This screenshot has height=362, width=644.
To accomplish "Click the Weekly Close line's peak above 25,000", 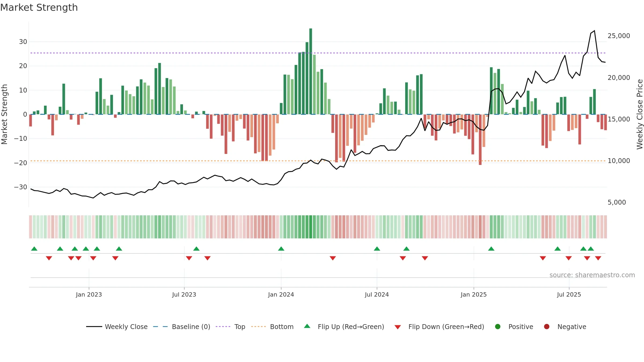I will click(x=594, y=31).
